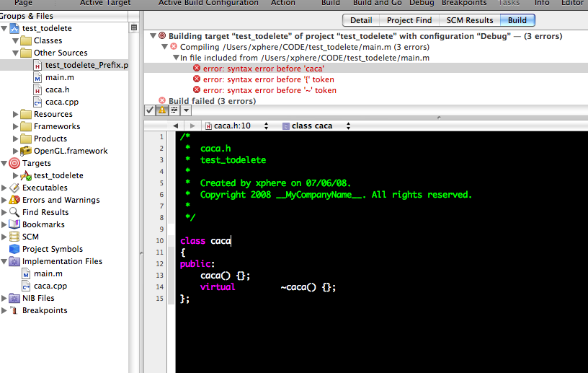The width and height of the screenshot is (588, 373).
Task: Select the SCM database icon
Action: tap(14, 237)
